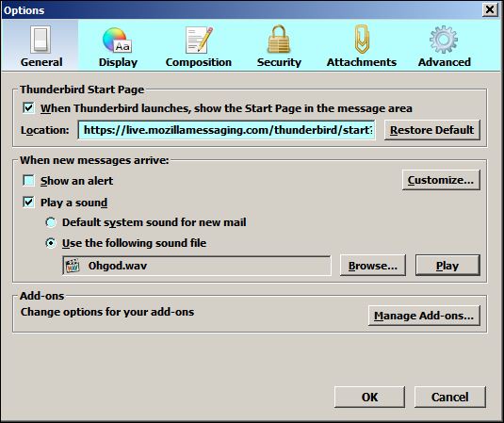Image resolution: width=504 pixels, height=423 pixels.
Task: Click the "Location:" label
Action: click(45, 130)
